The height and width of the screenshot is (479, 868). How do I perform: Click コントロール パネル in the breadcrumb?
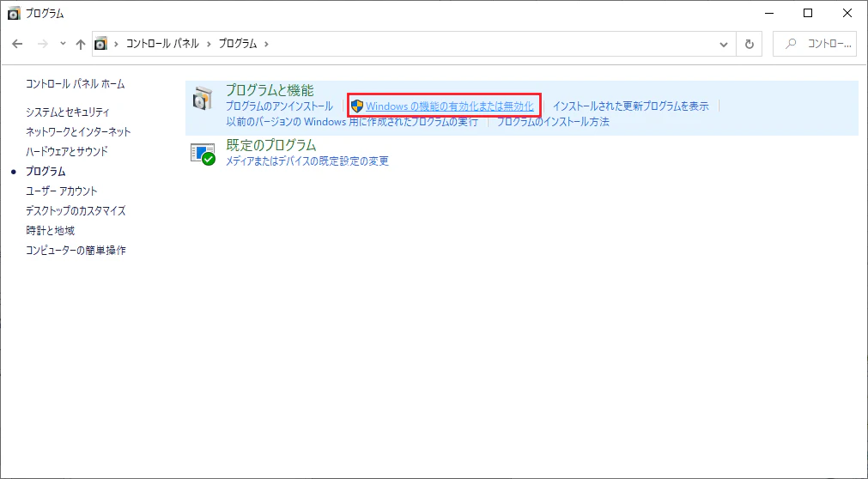[162, 44]
